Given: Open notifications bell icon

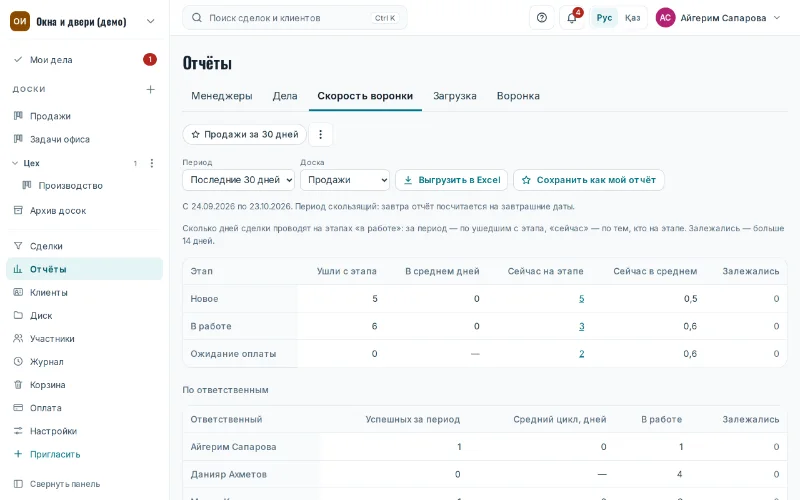Looking at the screenshot, I should 571,18.
